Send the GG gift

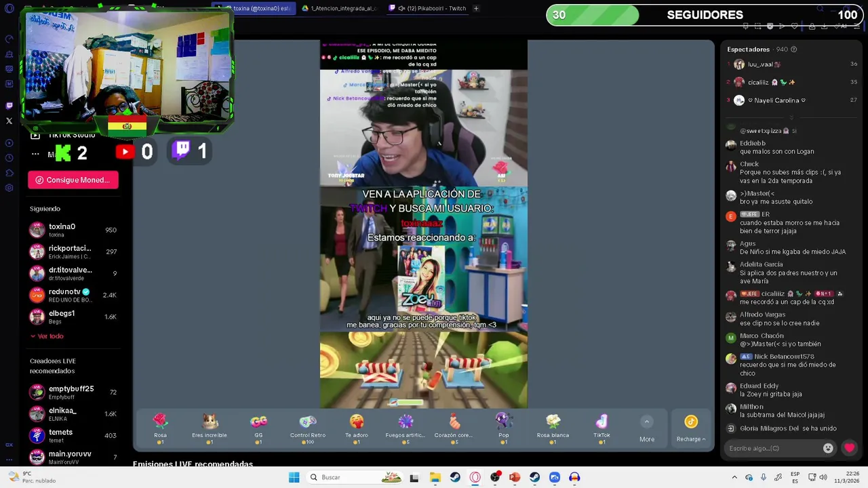pyautogui.click(x=258, y=429)
